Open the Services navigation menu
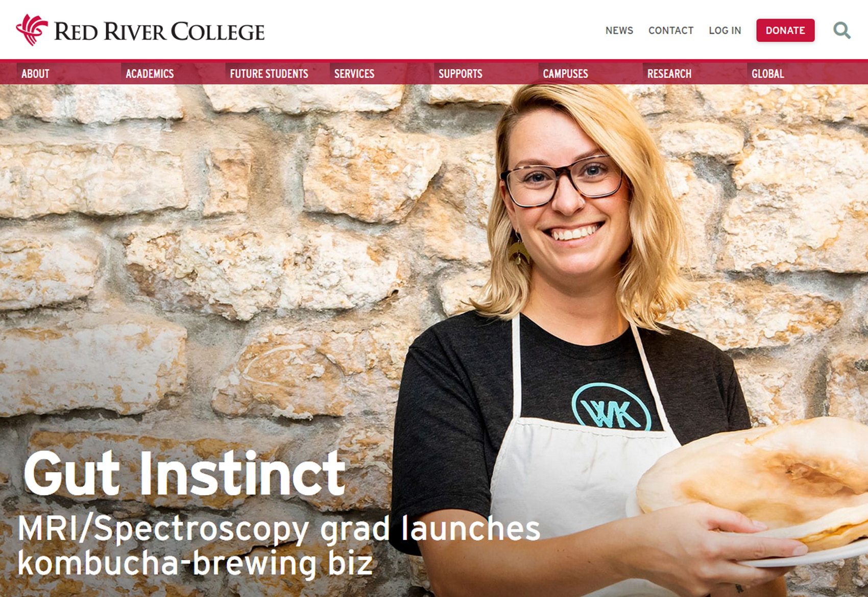 point(354,74)
